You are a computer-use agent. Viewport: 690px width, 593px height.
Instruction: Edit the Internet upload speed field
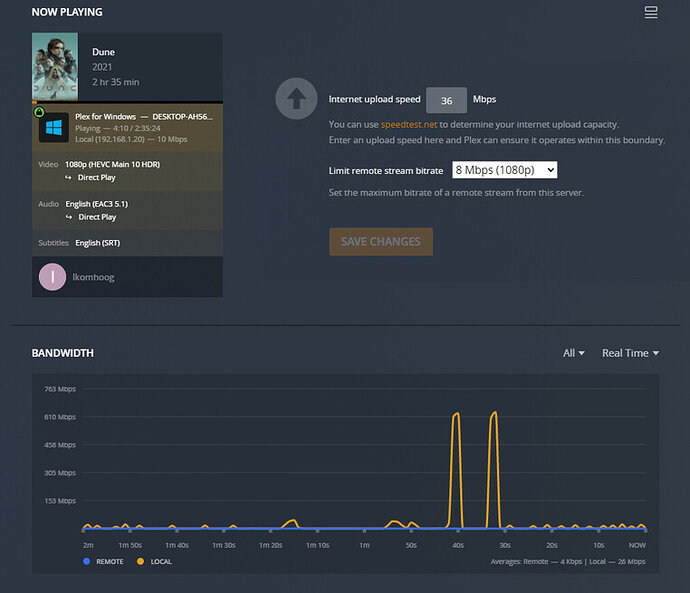point(446,100)
